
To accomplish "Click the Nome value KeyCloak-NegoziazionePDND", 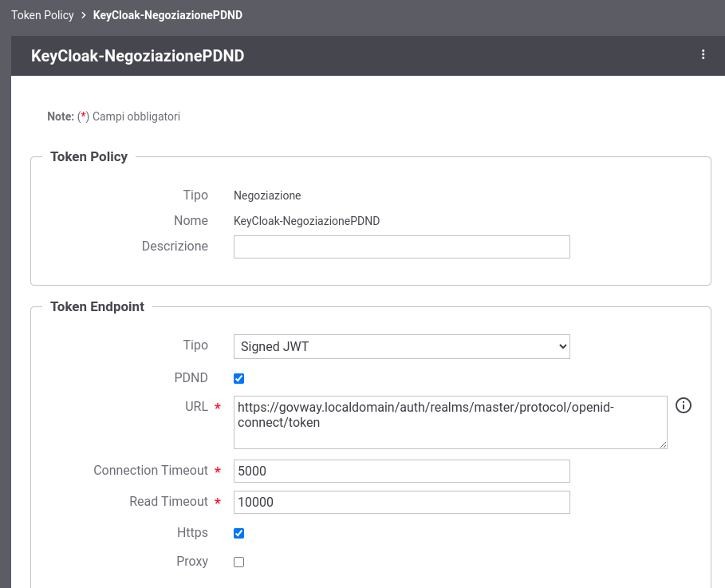I will [x=306, y=221].
